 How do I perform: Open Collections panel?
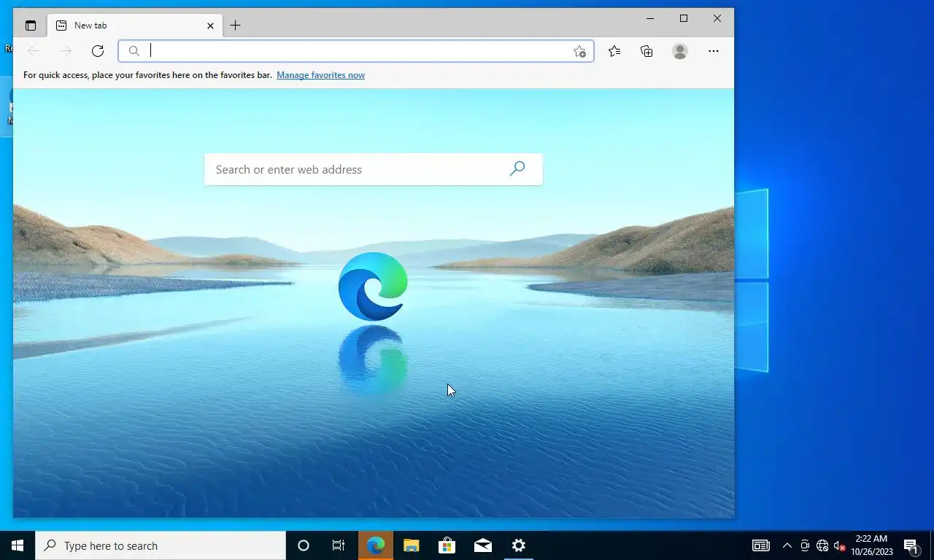647,51
